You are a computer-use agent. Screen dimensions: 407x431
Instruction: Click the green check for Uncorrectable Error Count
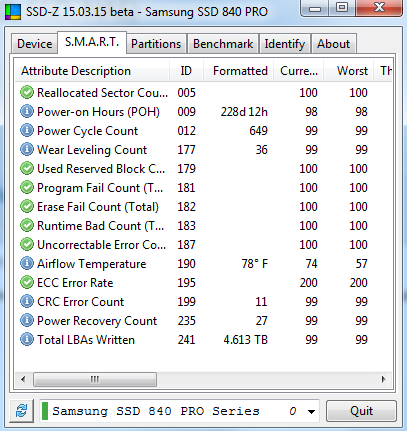click(x=27, y=244)
